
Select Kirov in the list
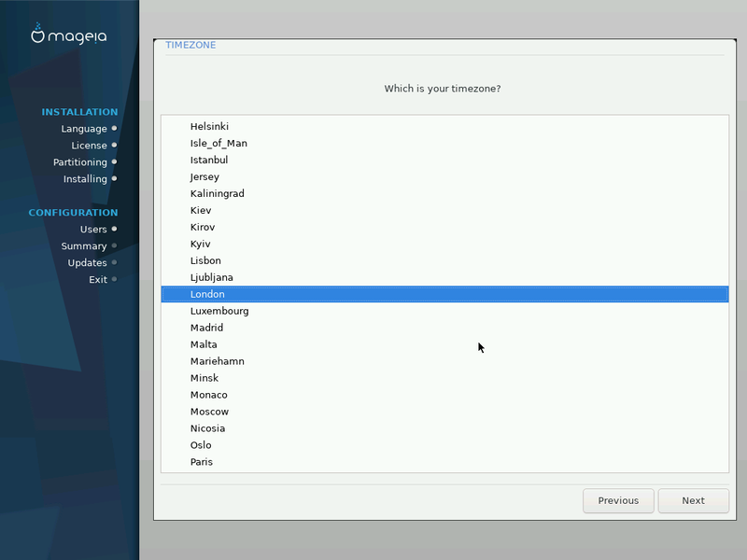tap(445, 227)
